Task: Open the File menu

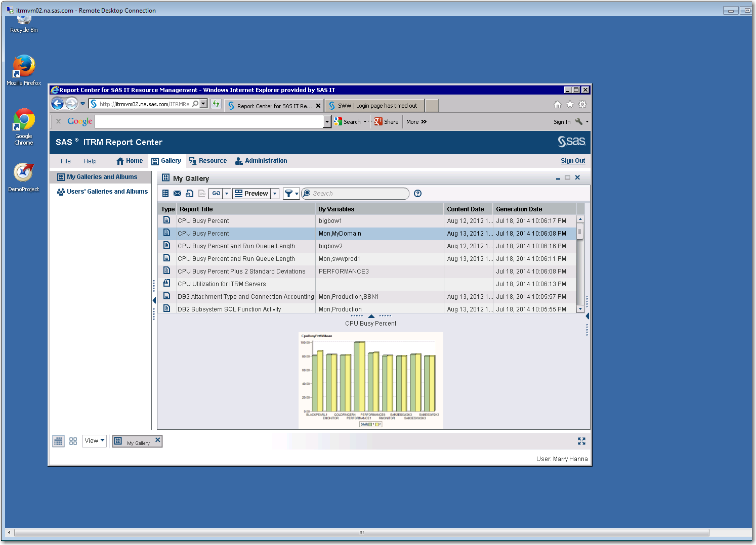Action: click(66, 161)
